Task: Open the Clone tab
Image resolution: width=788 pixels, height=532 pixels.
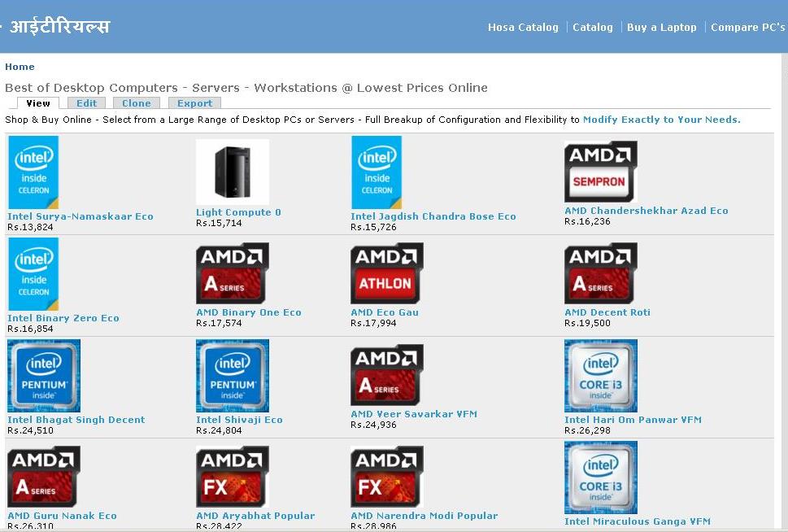Action: pos(136,103)
